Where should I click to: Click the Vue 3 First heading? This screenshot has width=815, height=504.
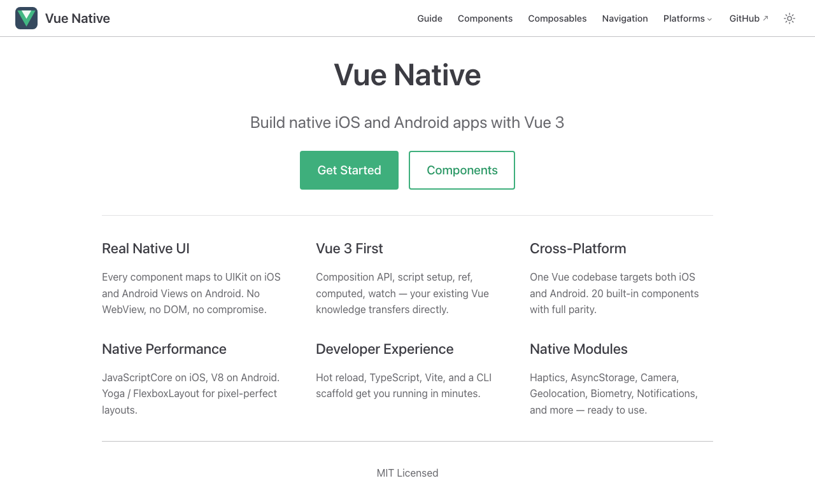(x=350, y=248)
